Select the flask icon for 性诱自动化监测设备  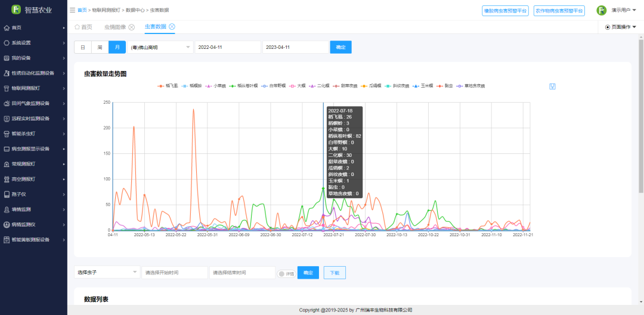[x=7, y=73]
